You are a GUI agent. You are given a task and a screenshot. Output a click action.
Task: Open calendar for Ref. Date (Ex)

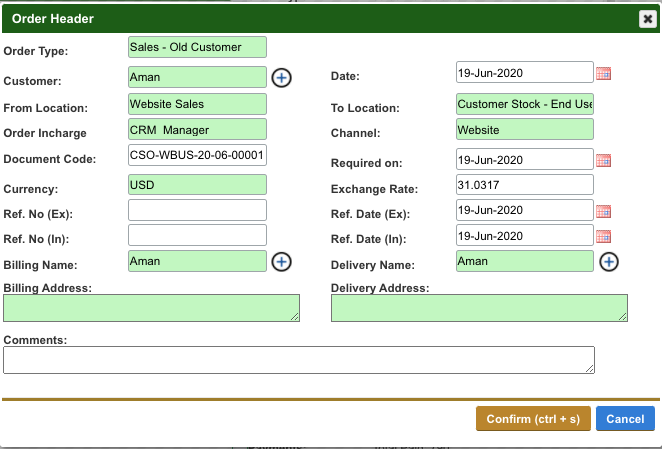603,211
